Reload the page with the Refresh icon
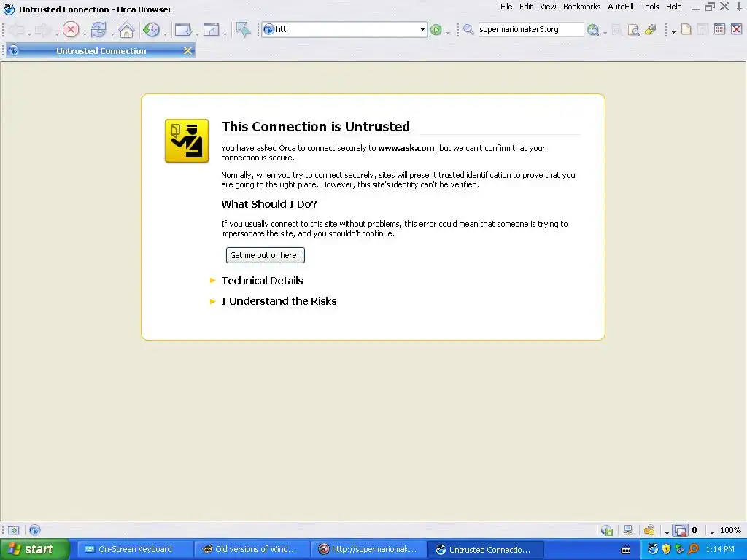The image size is (747, 560). pos(98,29)
